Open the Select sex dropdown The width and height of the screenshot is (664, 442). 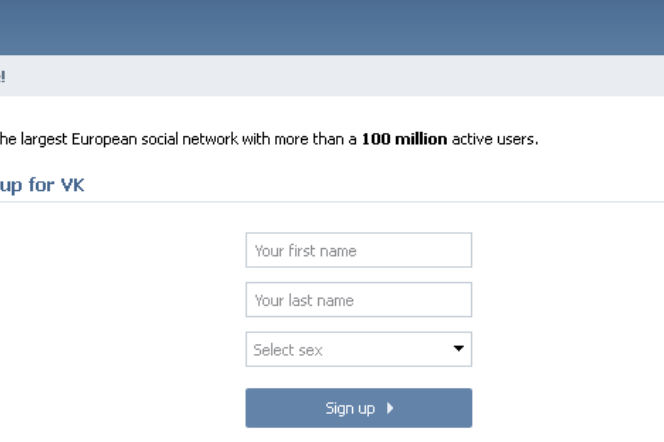[359, 349]
